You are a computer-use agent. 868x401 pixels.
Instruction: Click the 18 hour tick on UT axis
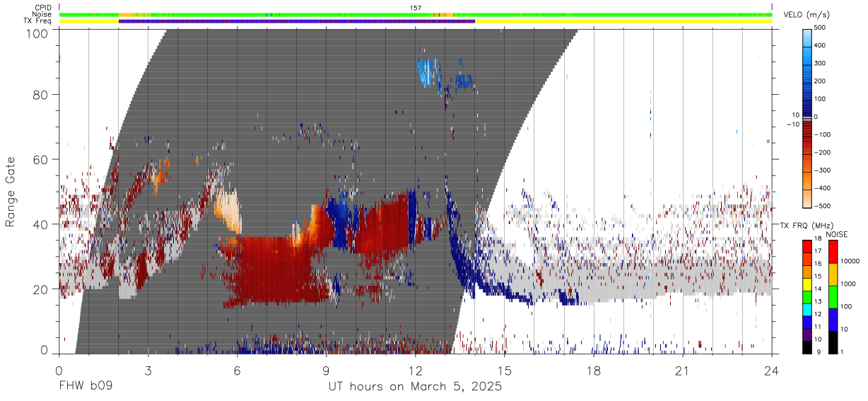[x=594, y=371]
